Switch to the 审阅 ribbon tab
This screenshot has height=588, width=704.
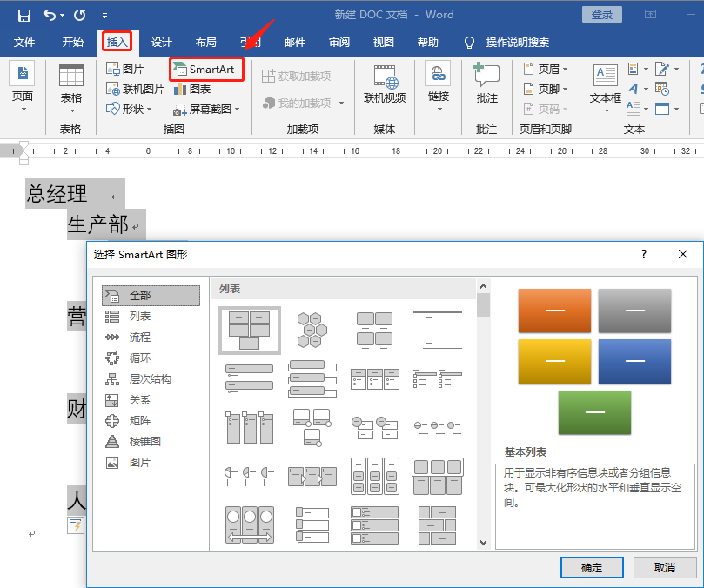(x=339, y=43)
